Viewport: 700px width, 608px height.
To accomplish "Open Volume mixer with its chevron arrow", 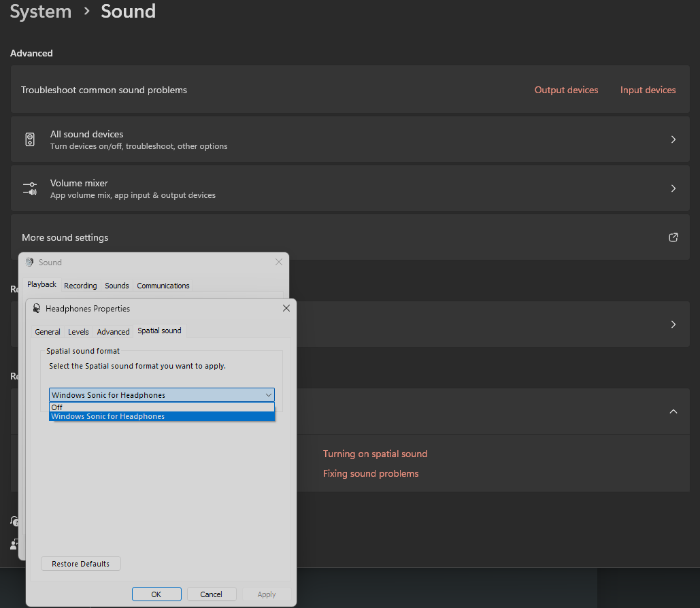I will (x=673, y=188).
